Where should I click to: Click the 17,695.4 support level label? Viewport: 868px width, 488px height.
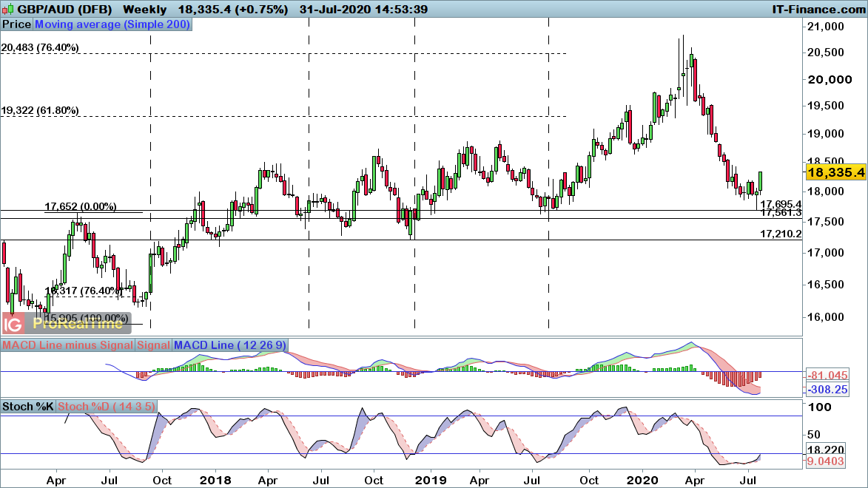click(781, 204)
